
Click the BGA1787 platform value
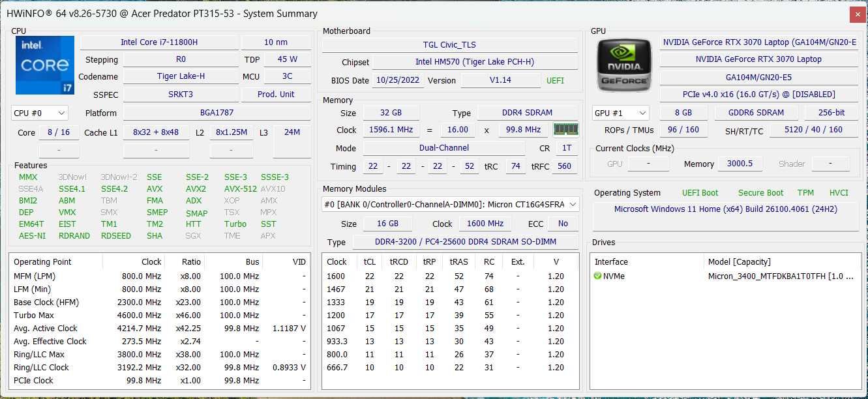click(217, 112)
